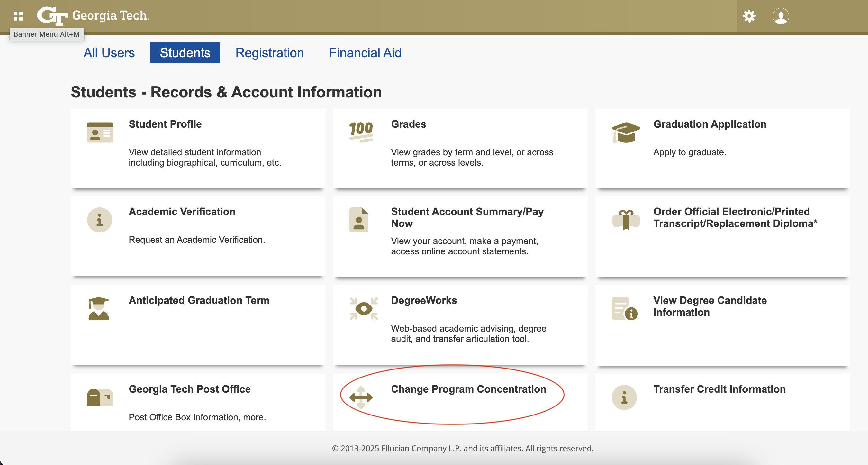
Task: Open Order Official Transcript/Replacement Diploma link
Action: 735,217
